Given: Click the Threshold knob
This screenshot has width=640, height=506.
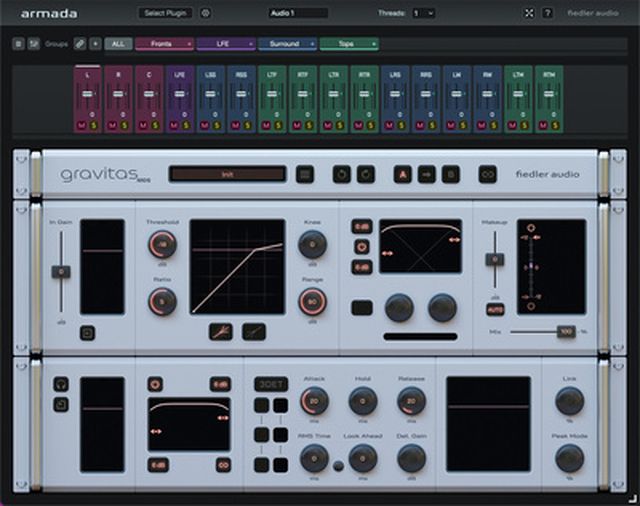Looking at the screenshot, I should [162, 244].
